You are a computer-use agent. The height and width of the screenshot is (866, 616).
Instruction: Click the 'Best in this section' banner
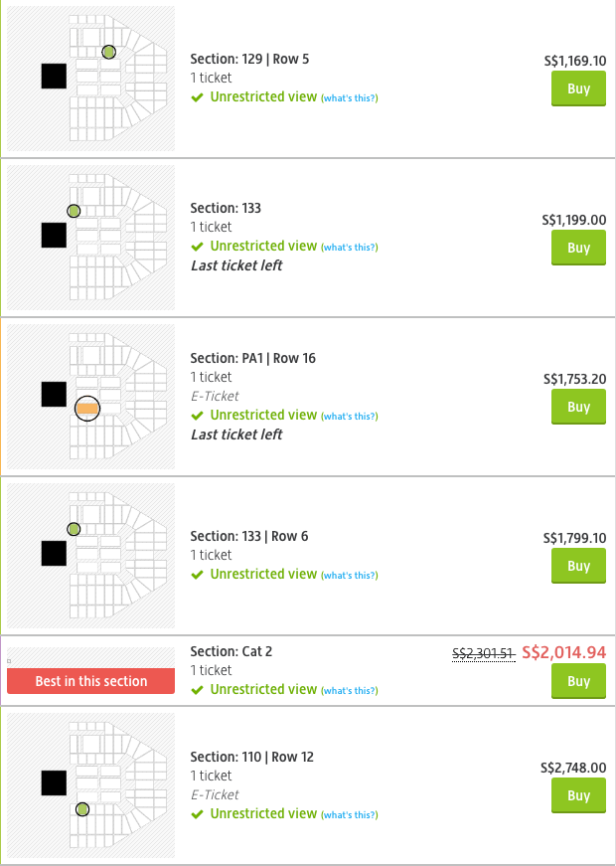(x=90, y=681)
